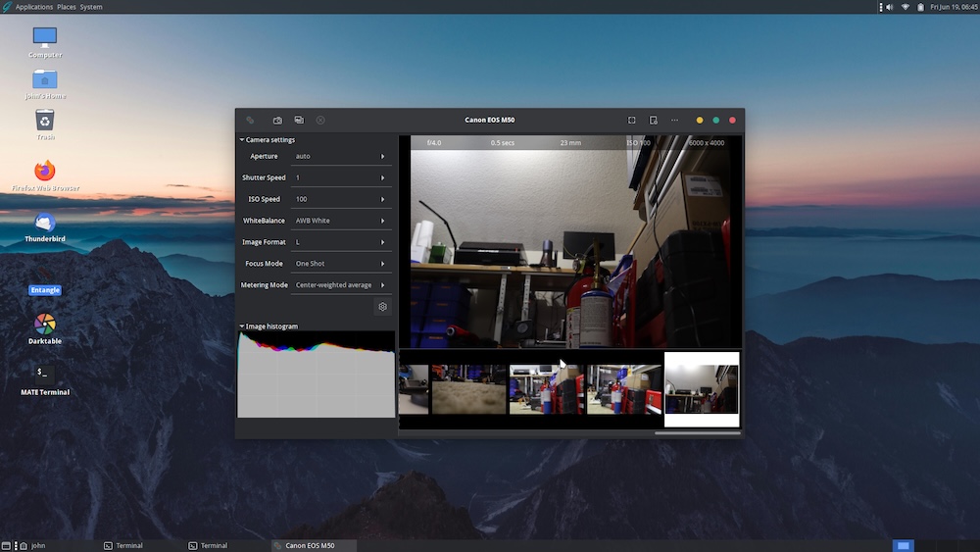Click the battery tray icon
Screen dimensions: 980x552
(x=920, y=7)
